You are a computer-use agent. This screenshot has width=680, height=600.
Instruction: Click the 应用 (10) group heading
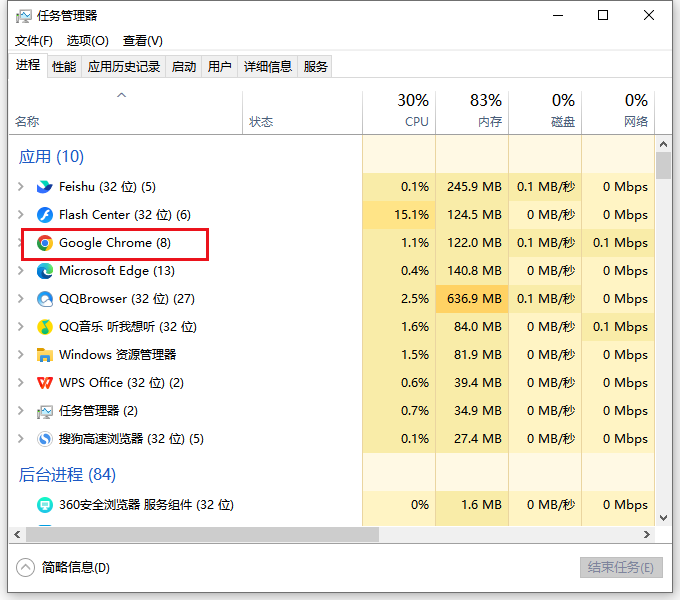(51, 157)
